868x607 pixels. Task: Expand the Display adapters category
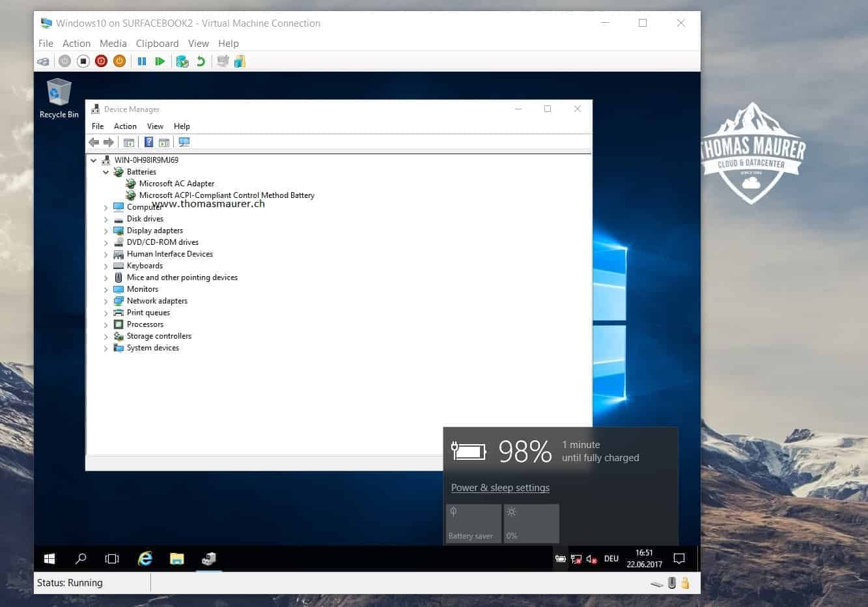(x=105, y=231)
